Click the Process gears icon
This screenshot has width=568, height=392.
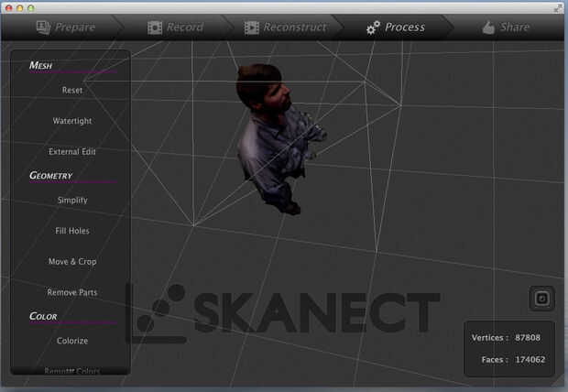pos(373,27)
